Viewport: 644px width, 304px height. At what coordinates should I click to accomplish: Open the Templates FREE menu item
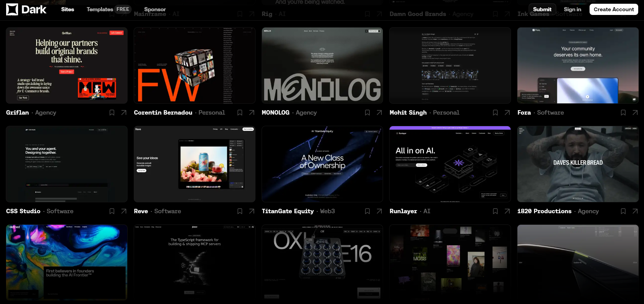[x=109, y=10]
